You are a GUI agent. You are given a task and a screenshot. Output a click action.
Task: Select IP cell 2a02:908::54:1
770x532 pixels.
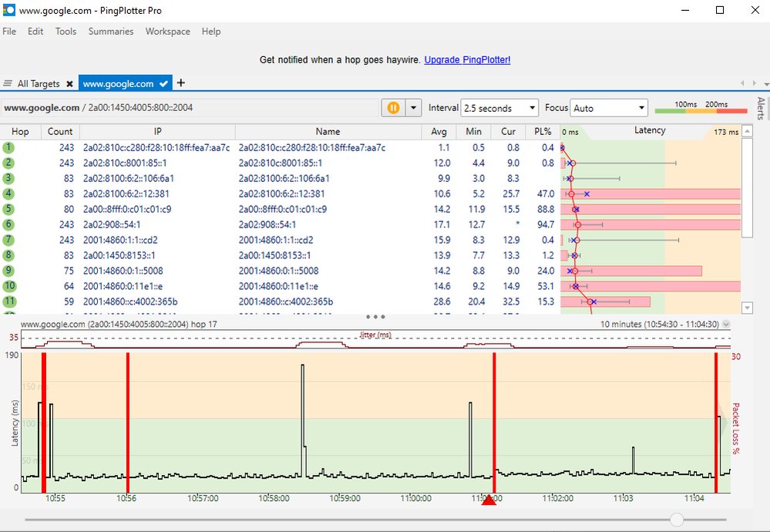pos(112,224)
